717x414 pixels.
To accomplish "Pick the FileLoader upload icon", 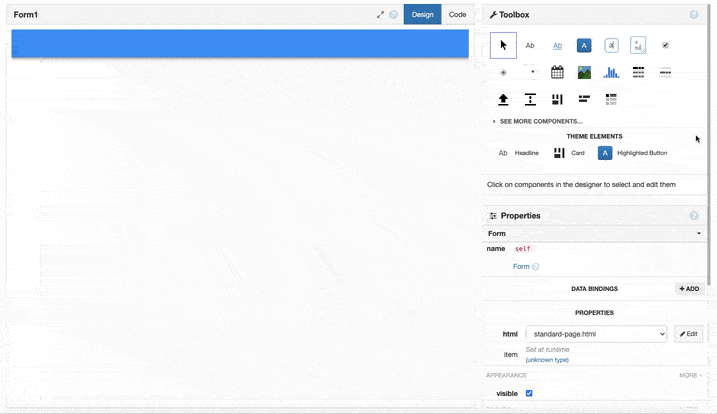I will click(x=503, y=99).
